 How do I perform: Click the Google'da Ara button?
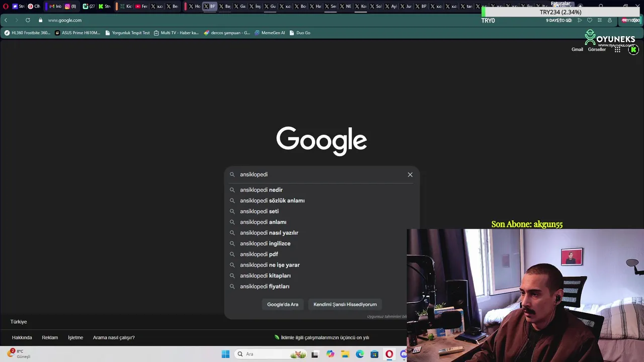click(x=283, y=304)
